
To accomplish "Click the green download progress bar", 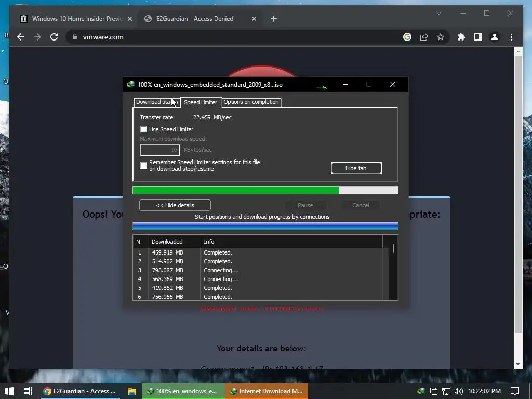I will coord(265,190).
